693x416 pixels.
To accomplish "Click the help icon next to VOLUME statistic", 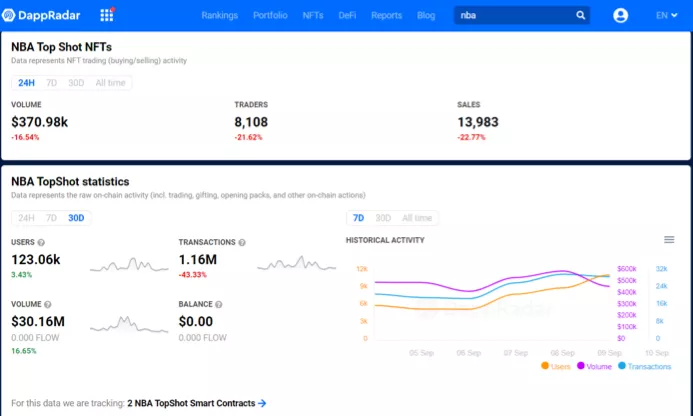I will pyautogui.click(x=48, y=304).
